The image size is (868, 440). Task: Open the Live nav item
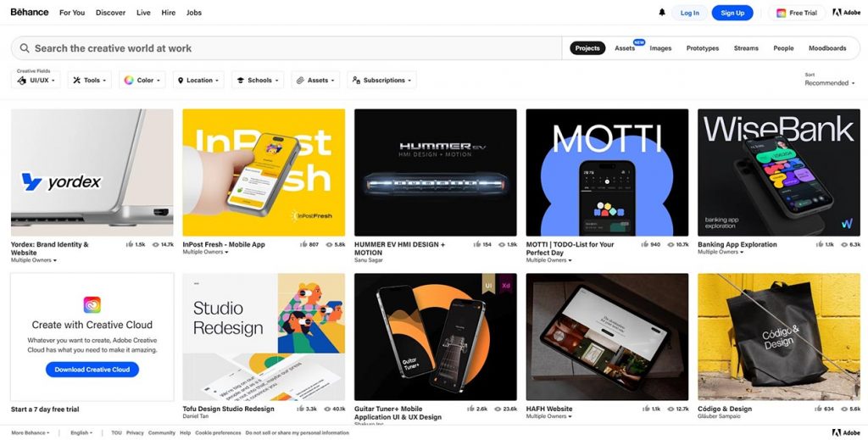(143, 13)
